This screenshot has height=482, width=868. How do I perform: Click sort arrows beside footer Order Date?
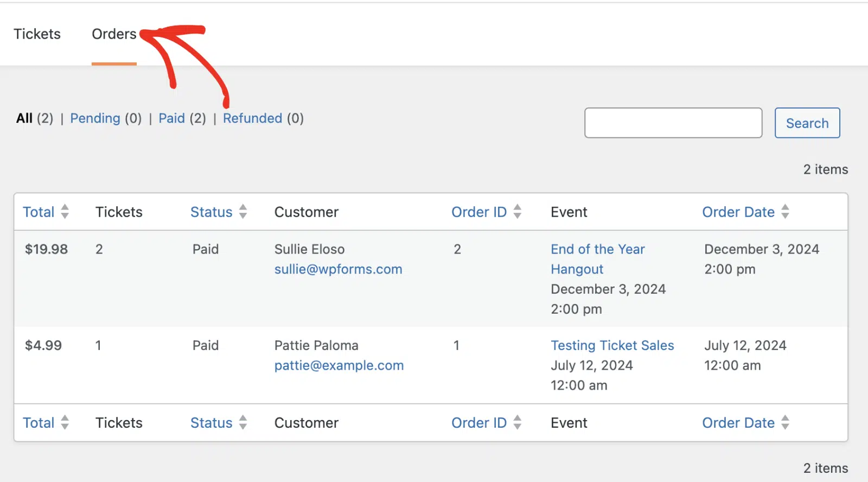pyautogui.click(x=786, y=422)
